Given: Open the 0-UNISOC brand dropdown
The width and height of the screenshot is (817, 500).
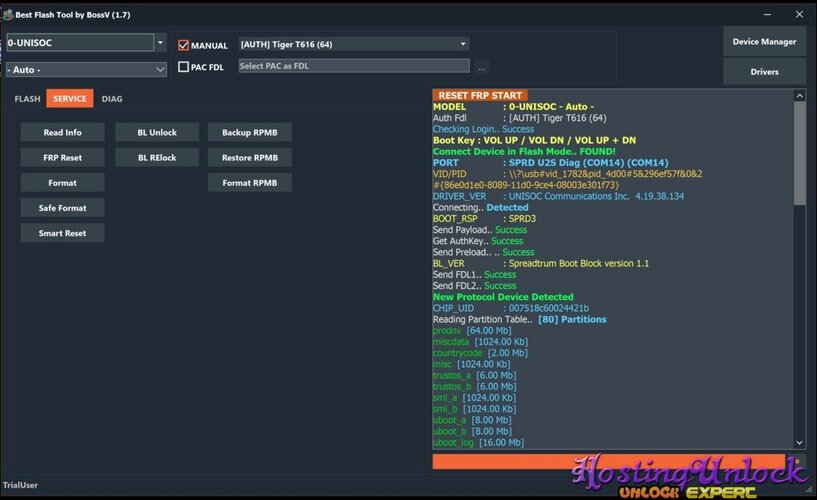Looking at the screenshot, I should point(160,43).
